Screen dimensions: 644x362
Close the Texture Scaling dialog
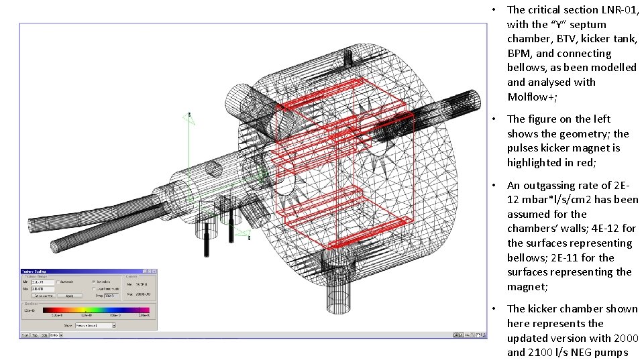click(x=154, y=271)
